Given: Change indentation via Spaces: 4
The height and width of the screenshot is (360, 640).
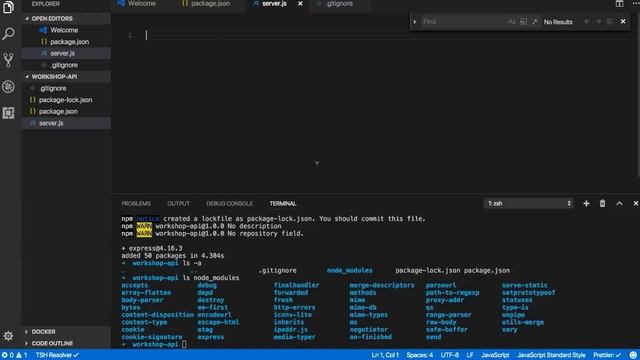Looking at the screenshot, I should (x=420, y=355).
